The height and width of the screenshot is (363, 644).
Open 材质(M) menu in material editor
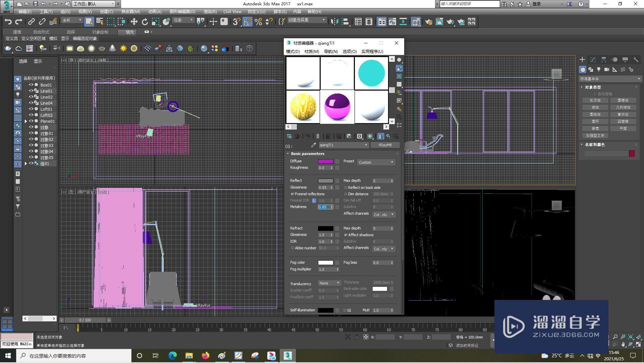pos(312,52)
